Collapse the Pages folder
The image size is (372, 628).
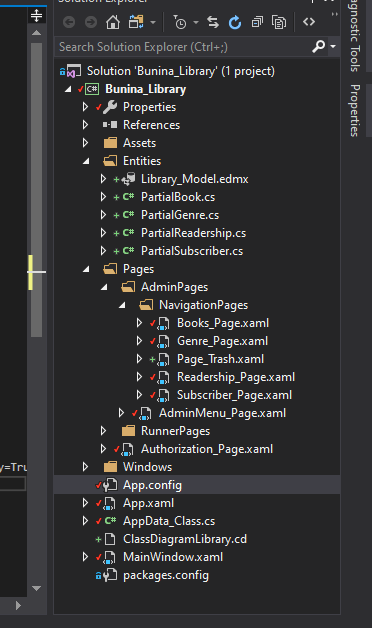pos(86,270)
